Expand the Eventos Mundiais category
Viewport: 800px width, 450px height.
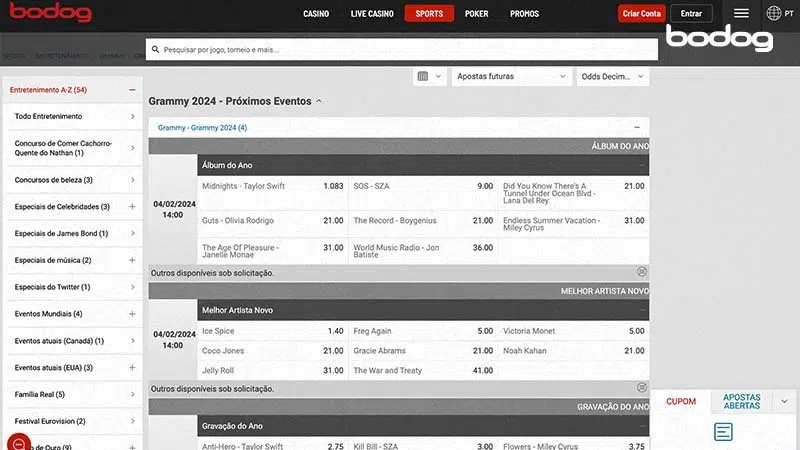click(132, 314)
